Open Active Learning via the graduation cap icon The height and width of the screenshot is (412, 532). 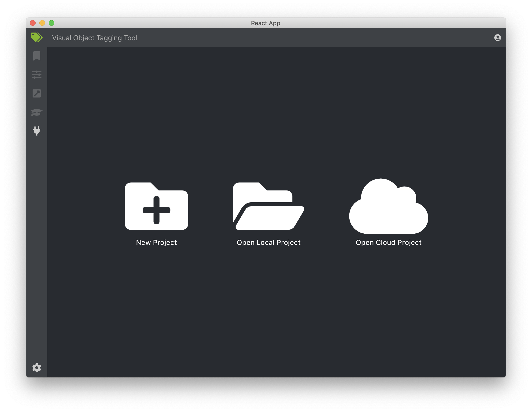point(37,112)
